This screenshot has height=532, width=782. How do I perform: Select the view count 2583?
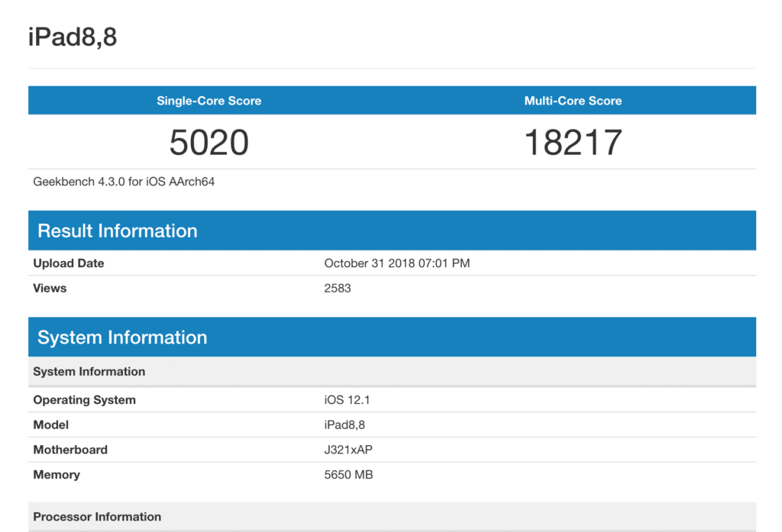(338, 289)
